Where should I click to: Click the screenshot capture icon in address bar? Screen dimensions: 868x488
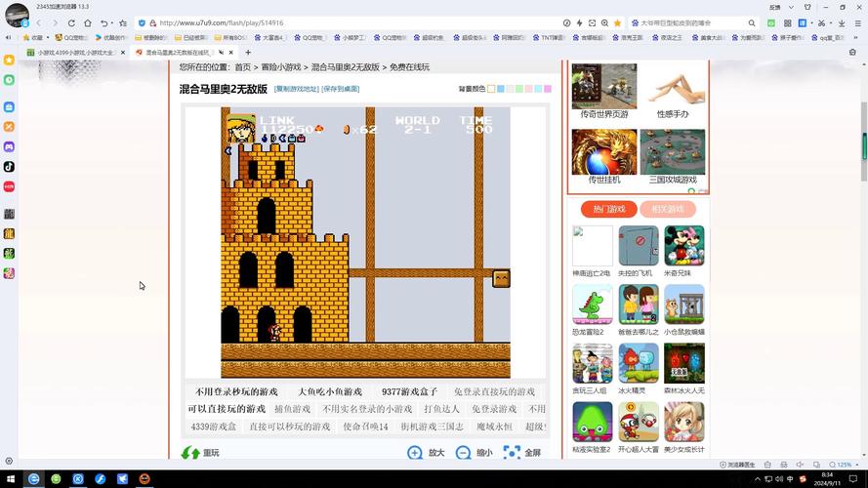point(592,23)
